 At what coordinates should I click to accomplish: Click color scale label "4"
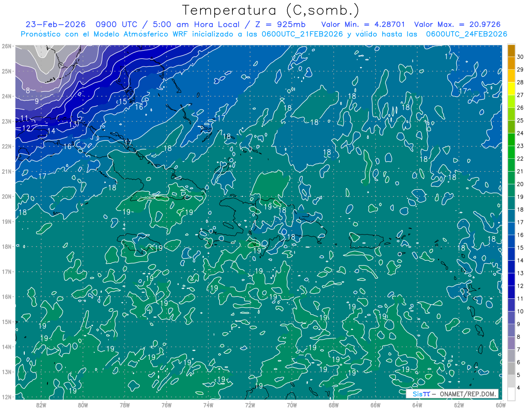pyautogui.click(x=519, y=388)
